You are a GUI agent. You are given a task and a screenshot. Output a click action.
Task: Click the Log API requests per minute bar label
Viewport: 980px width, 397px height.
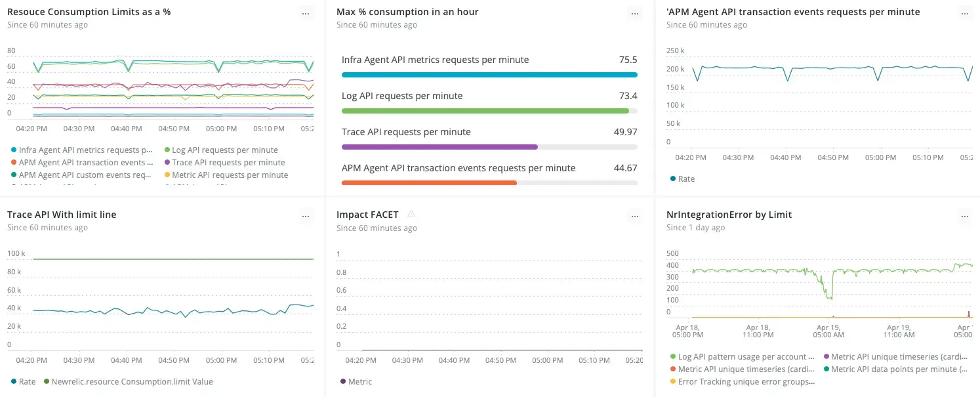point(402,96)
